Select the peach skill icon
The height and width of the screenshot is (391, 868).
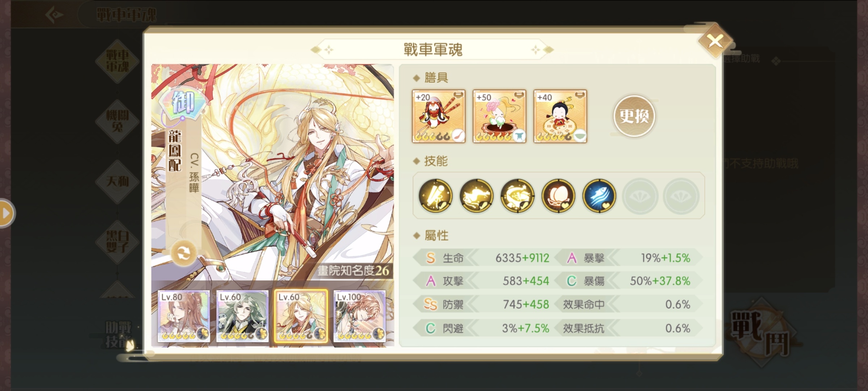coord(558,196)
